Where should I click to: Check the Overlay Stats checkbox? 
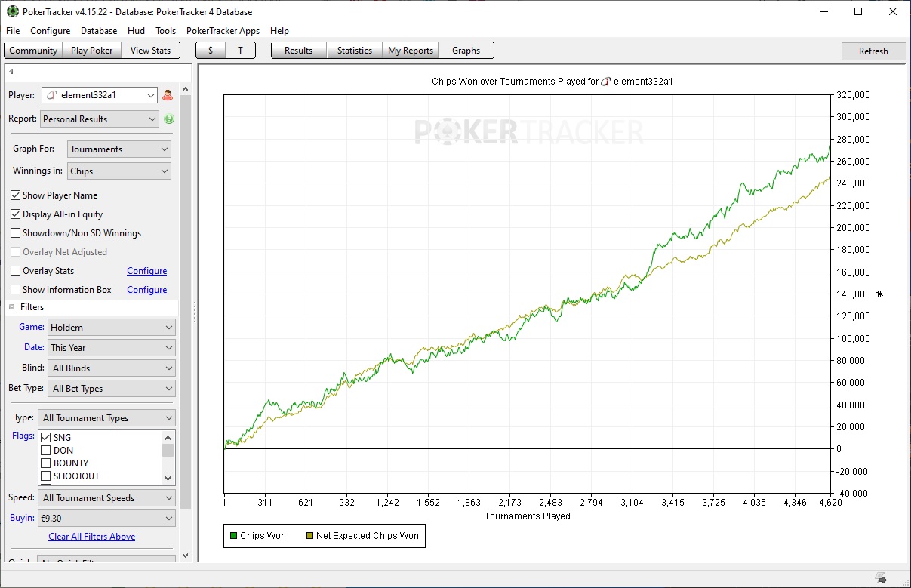16,271
